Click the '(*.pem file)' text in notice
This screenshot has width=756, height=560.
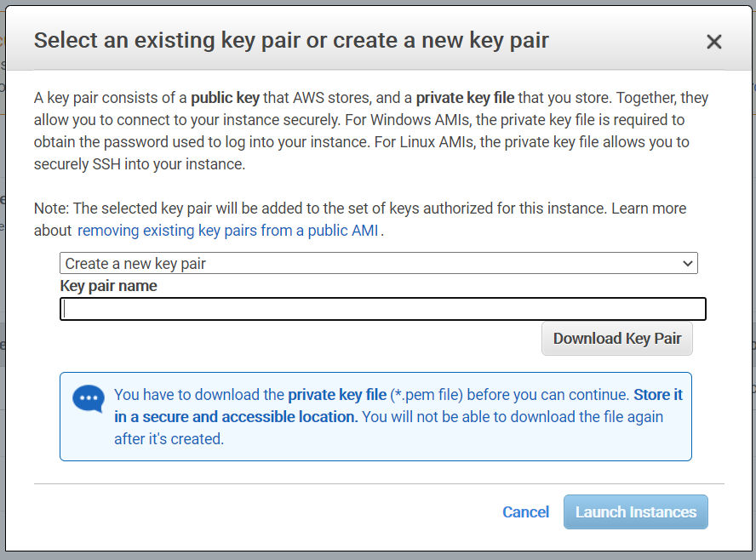point(427,395)
